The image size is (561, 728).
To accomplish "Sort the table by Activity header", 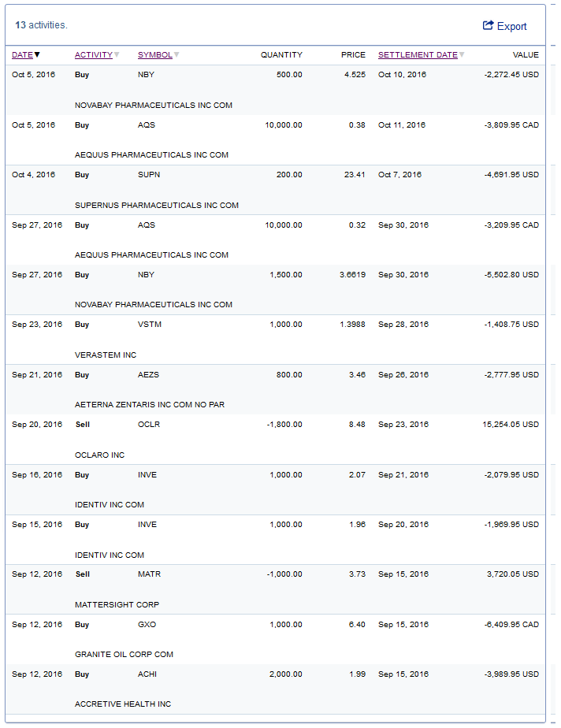I will coord(93,55).
